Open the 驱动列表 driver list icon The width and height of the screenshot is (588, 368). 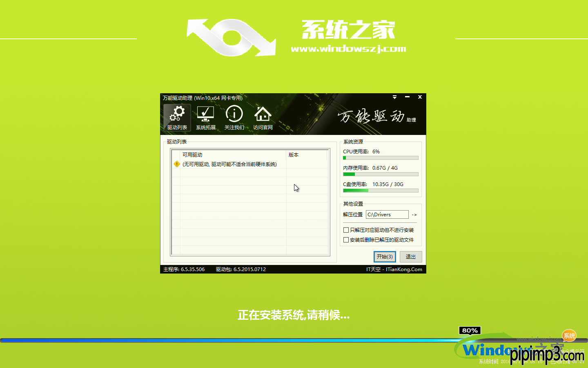(x=177, y=118)
